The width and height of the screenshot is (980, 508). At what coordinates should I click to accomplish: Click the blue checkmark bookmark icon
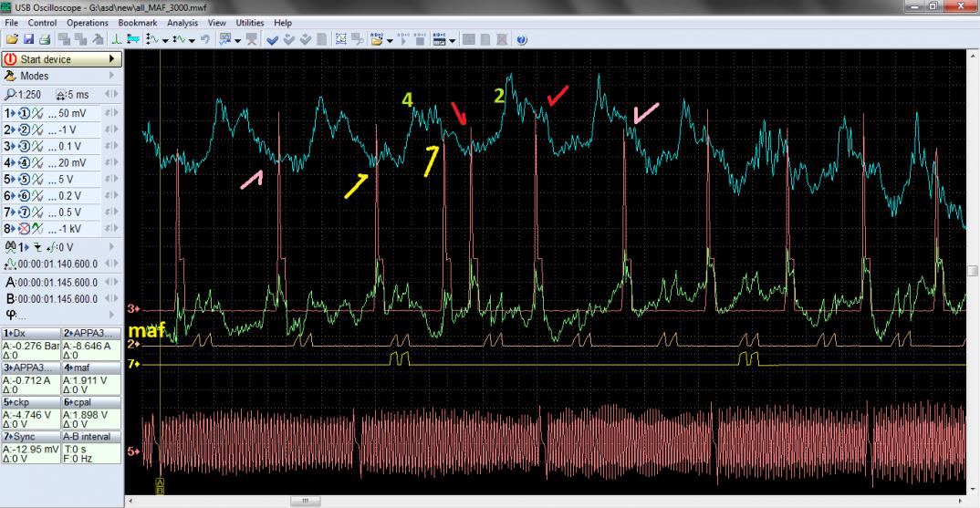coord(273,39)
